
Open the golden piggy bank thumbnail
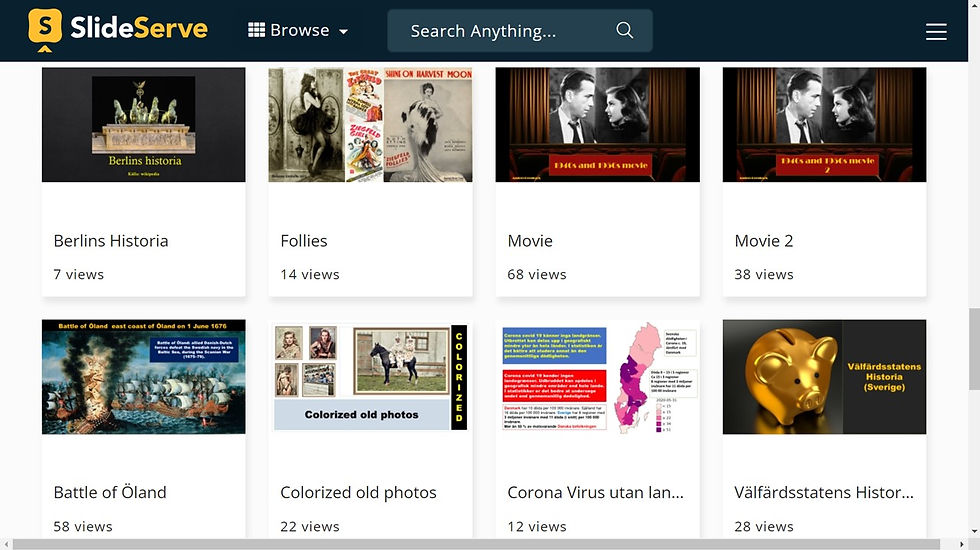coord(824,377)
